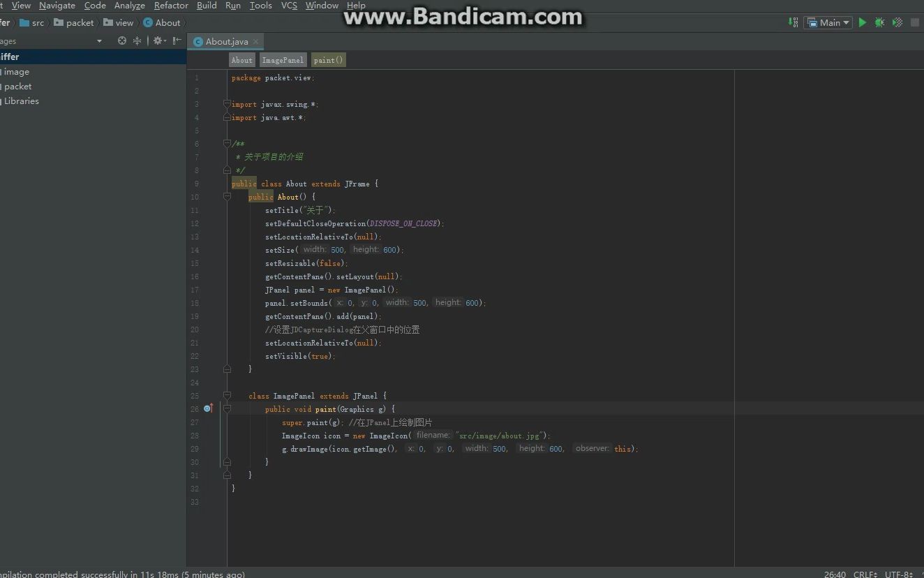
Task: Select the image folder in project tree
Action: coord(17,72)
